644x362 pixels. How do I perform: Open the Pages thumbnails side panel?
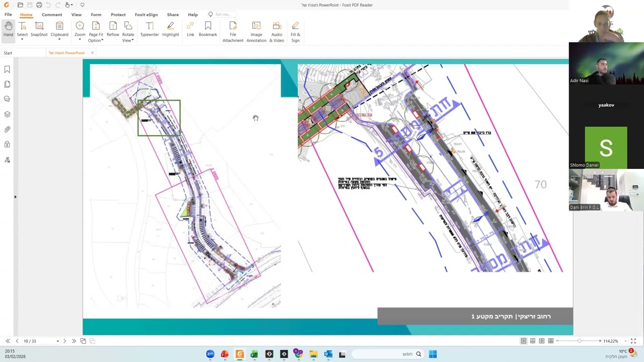(x=7, y=84)
